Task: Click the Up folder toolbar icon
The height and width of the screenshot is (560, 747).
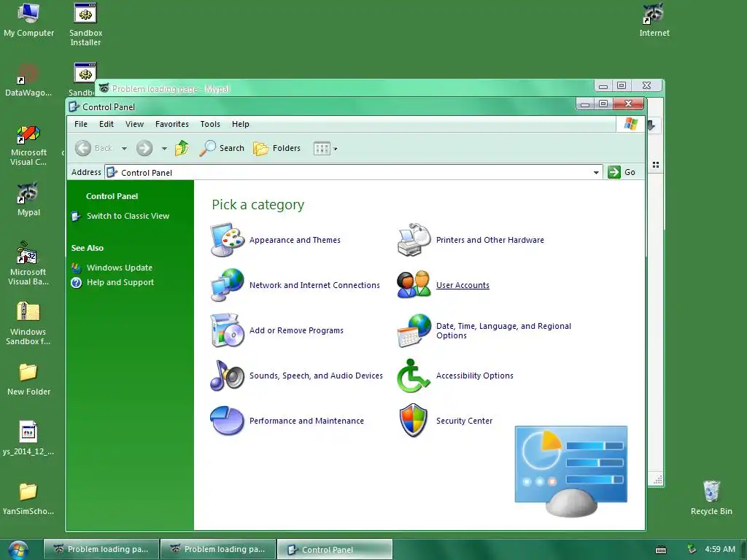Action: point(182,148)
